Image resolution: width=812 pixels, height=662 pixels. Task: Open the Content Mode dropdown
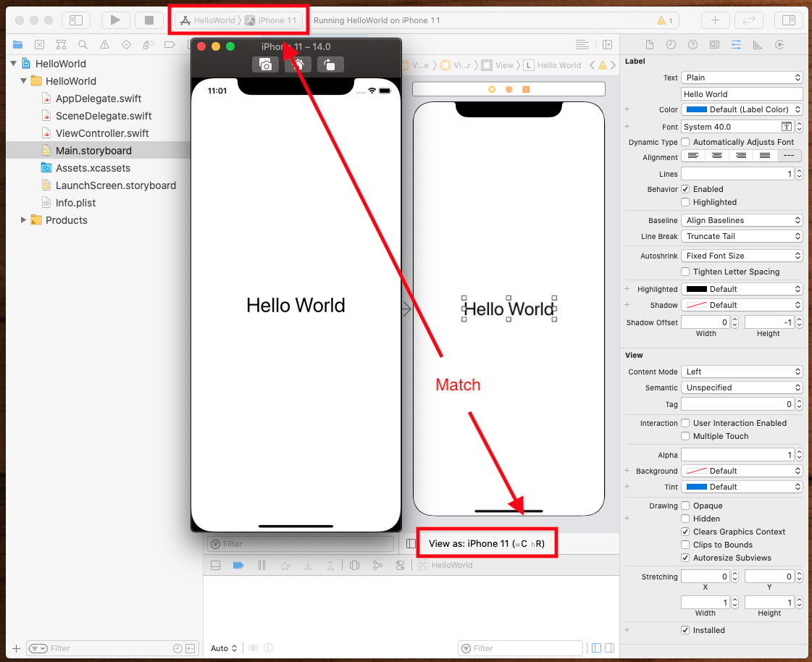click(741, 371)
